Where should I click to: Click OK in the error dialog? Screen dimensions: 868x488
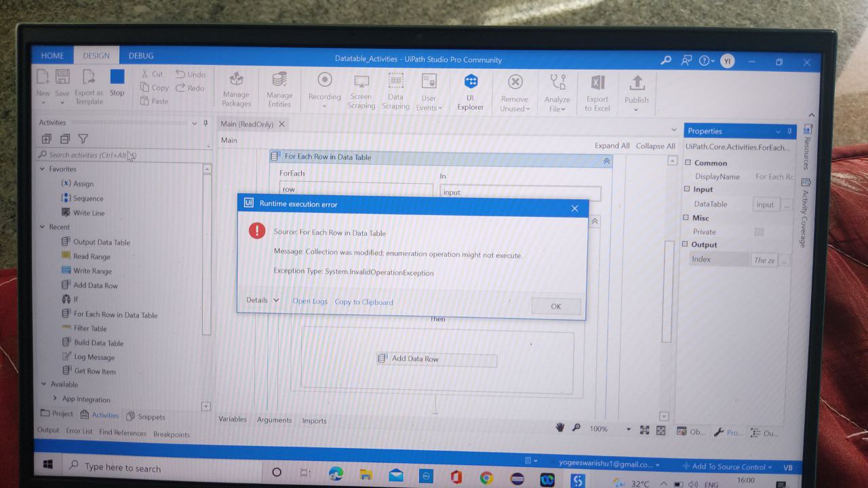coord(556,306)
